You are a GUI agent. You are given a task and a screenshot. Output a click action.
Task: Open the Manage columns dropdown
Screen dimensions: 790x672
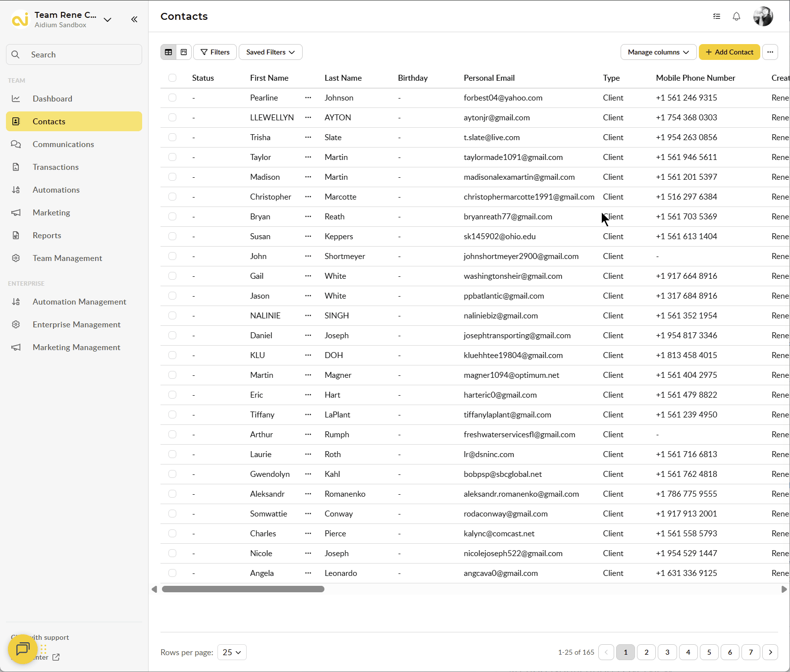(x=658, y=52)
